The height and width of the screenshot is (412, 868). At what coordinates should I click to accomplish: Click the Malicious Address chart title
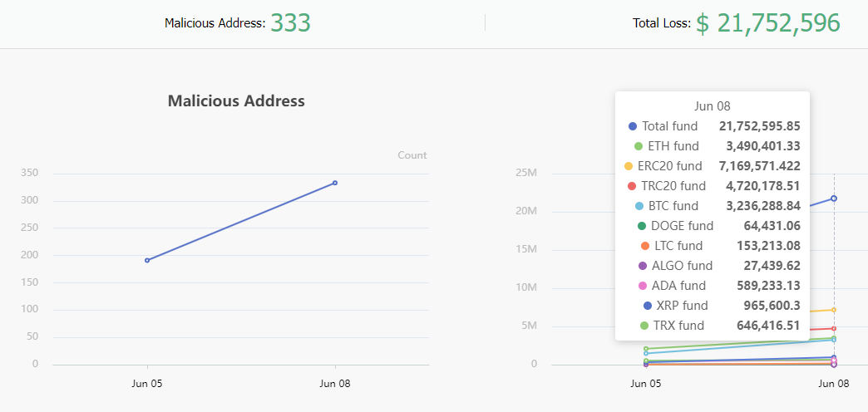point(236,101)
